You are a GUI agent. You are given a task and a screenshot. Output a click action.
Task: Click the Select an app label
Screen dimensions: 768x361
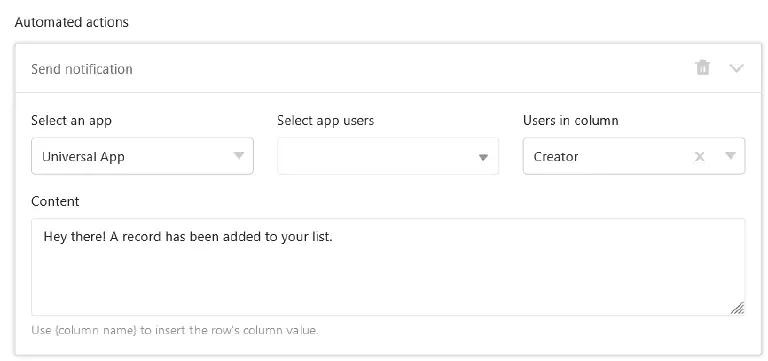[x=71, y=120]
